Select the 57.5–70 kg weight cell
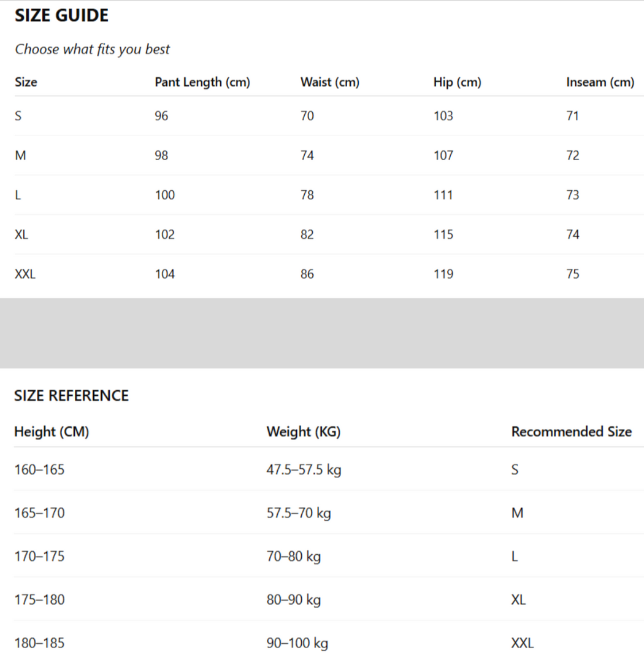644x672 pixels. [x=299, y=513]
